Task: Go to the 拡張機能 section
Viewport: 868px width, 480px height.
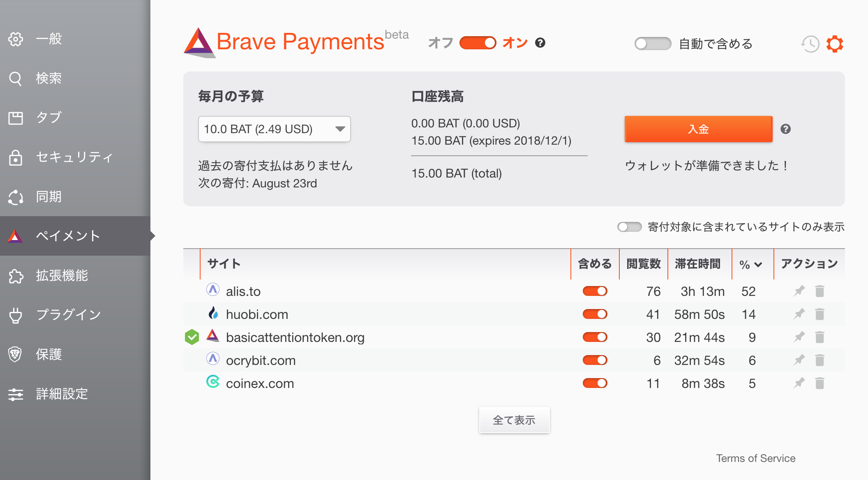Action: tap(62, 275)
